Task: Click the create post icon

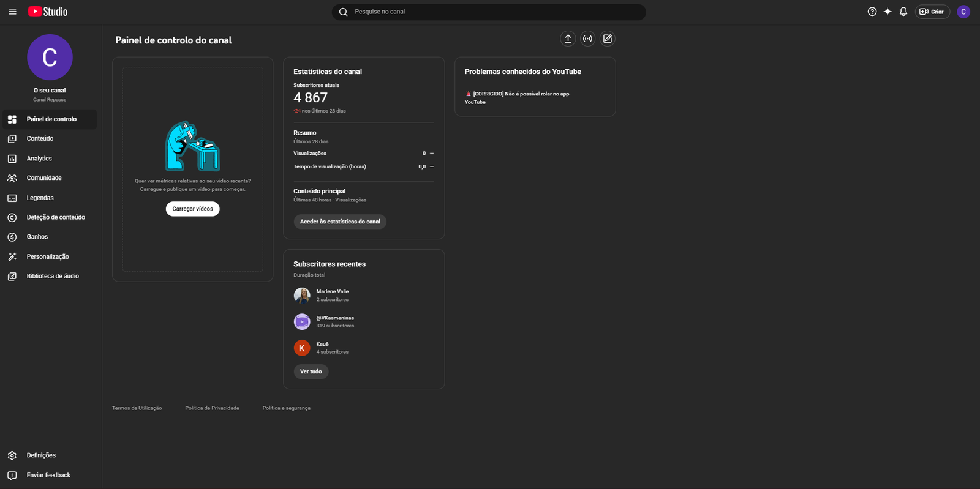Action: click(x=607, y=39)
